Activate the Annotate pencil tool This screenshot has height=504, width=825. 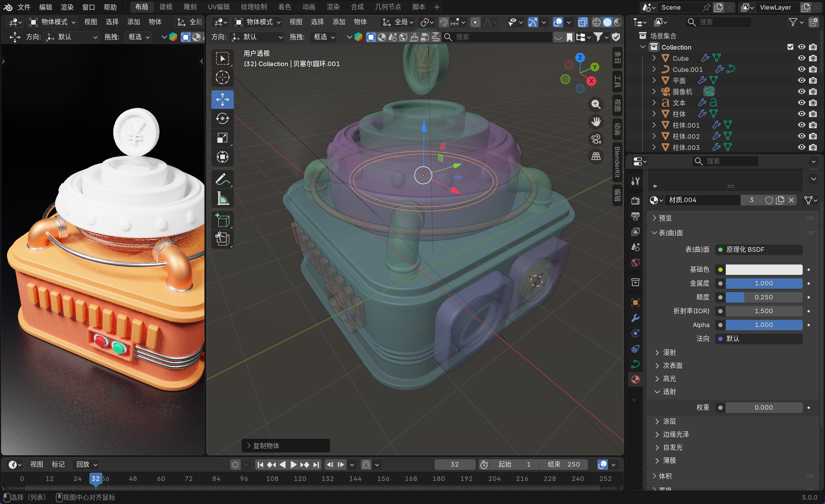(x=222, y=179)
